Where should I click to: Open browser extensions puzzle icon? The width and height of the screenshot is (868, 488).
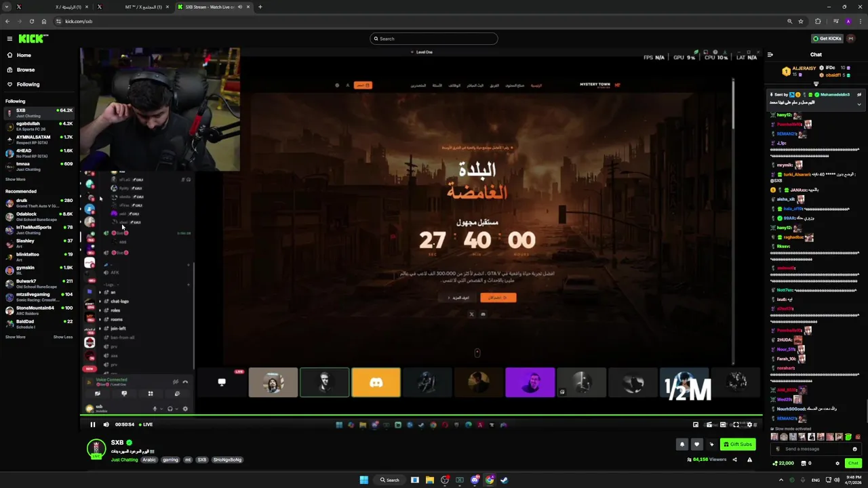point(818,21)
